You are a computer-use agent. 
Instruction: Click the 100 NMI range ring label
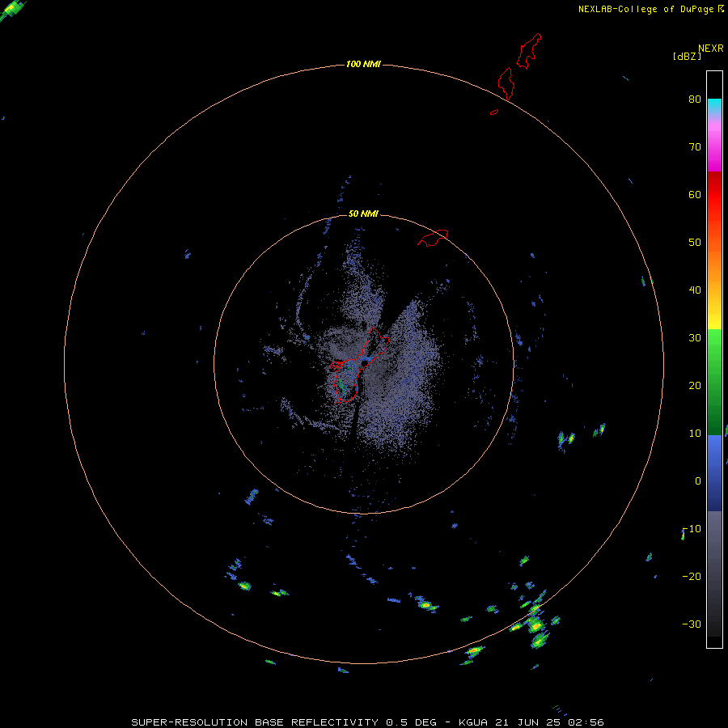[x=363, y=64]
